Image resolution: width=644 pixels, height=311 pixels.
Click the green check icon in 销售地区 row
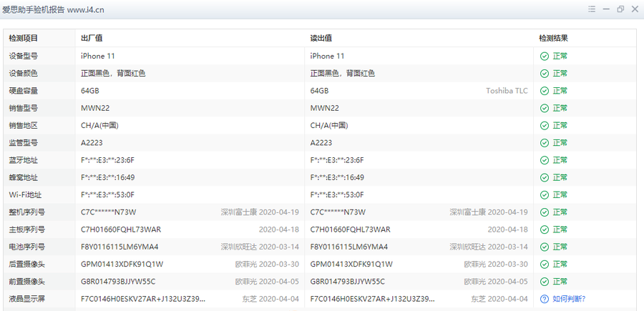point(545,126)
